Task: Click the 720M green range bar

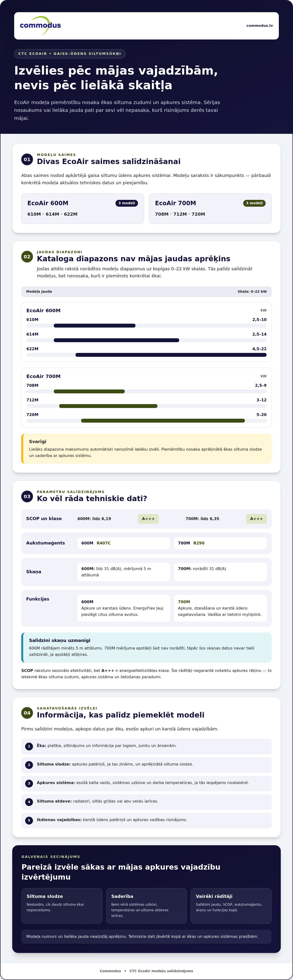Action: (163, 421)
